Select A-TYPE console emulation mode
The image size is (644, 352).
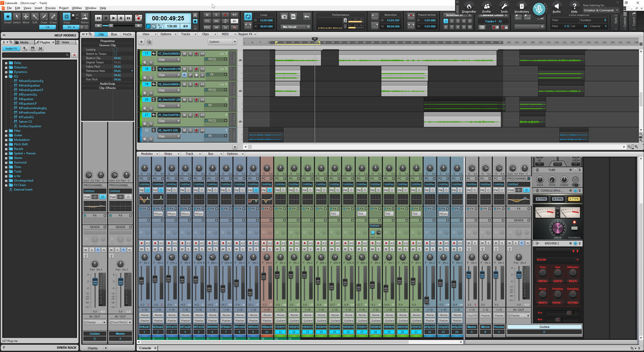tap(574, 200)
